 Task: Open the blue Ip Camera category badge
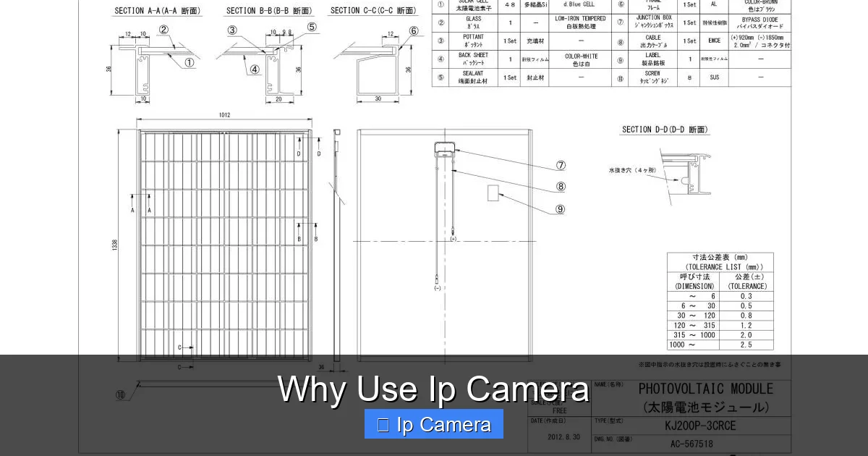[434, 424]
